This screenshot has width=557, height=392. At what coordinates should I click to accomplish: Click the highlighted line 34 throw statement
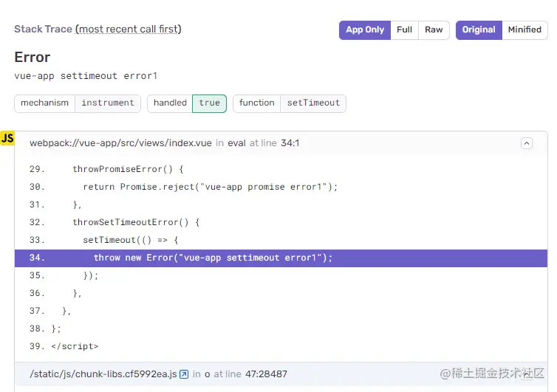[x=281, y=258]
